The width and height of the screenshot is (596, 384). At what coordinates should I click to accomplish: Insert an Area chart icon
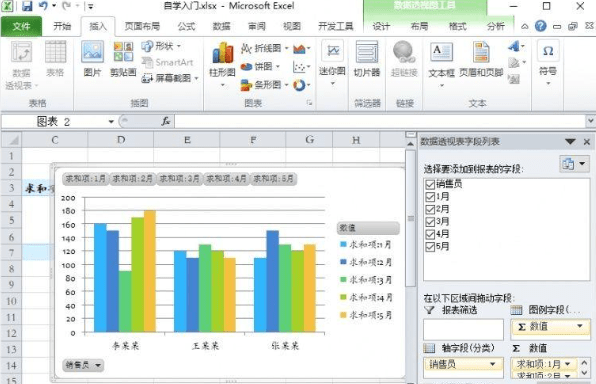tap(301, 49)
